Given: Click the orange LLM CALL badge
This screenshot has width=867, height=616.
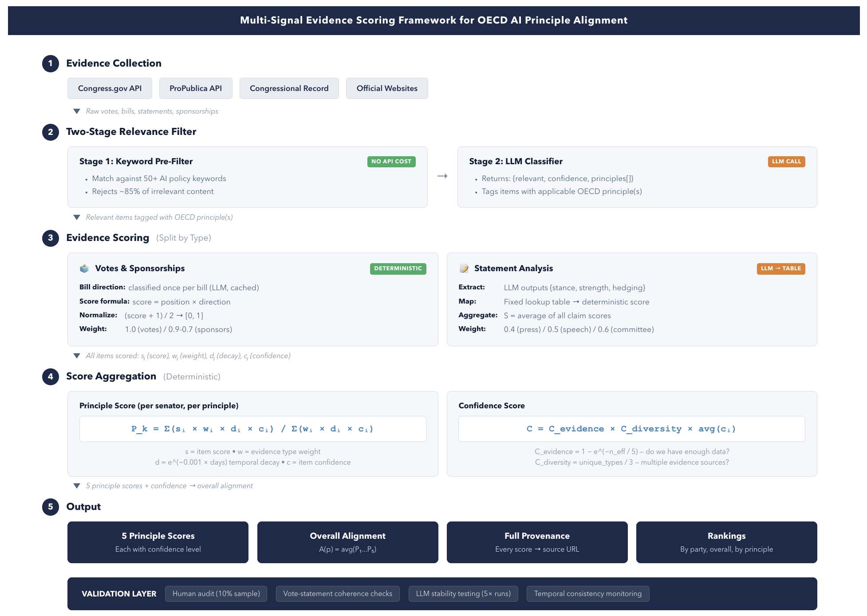Looking at the screenshot, I should pyautogui.click(x=786, y=162).
